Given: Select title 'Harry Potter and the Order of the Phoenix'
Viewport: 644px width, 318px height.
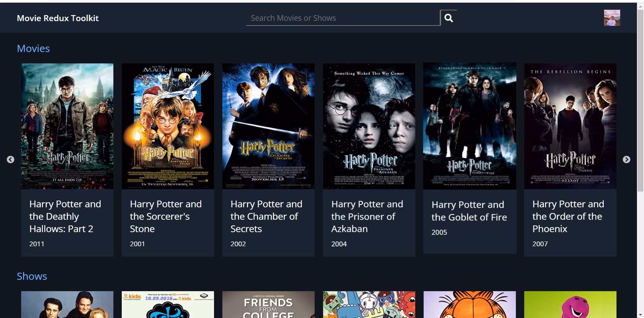Looking at the screenshot, I should tap(568, 216).
